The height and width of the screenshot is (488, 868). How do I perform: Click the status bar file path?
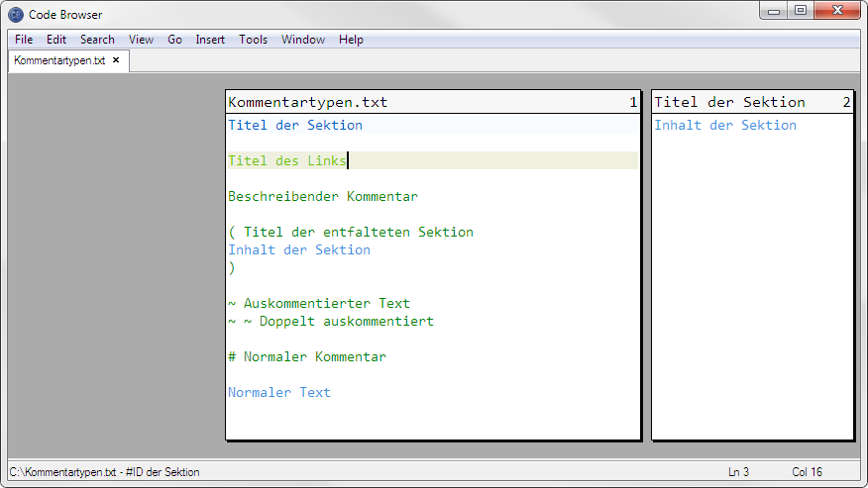(x=105, y=472)
